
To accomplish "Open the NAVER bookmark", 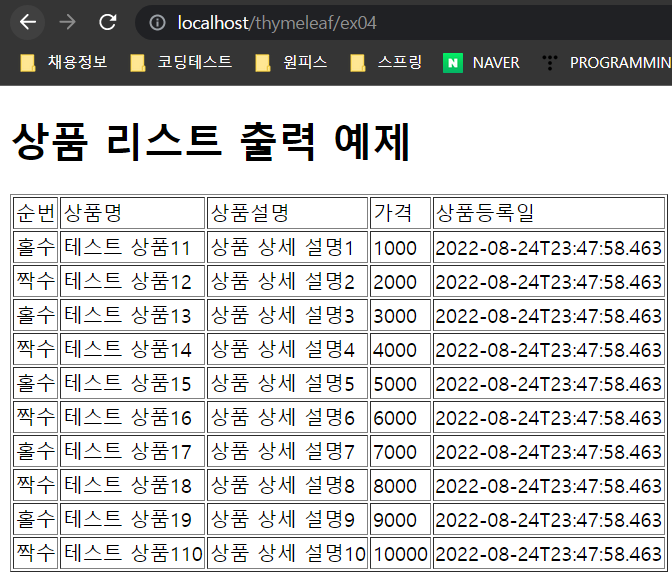I will (x=481, y=63).
